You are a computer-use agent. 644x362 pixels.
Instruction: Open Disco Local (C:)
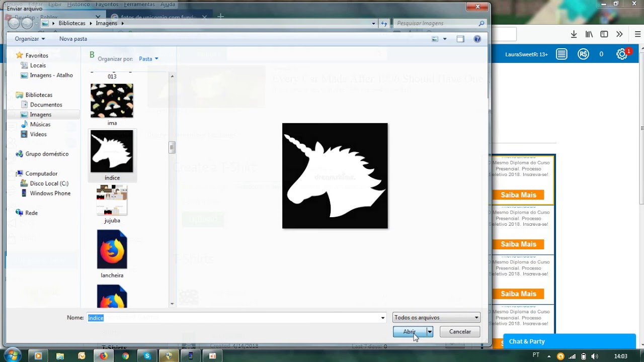pyautogui.click(x=49, y=184)
